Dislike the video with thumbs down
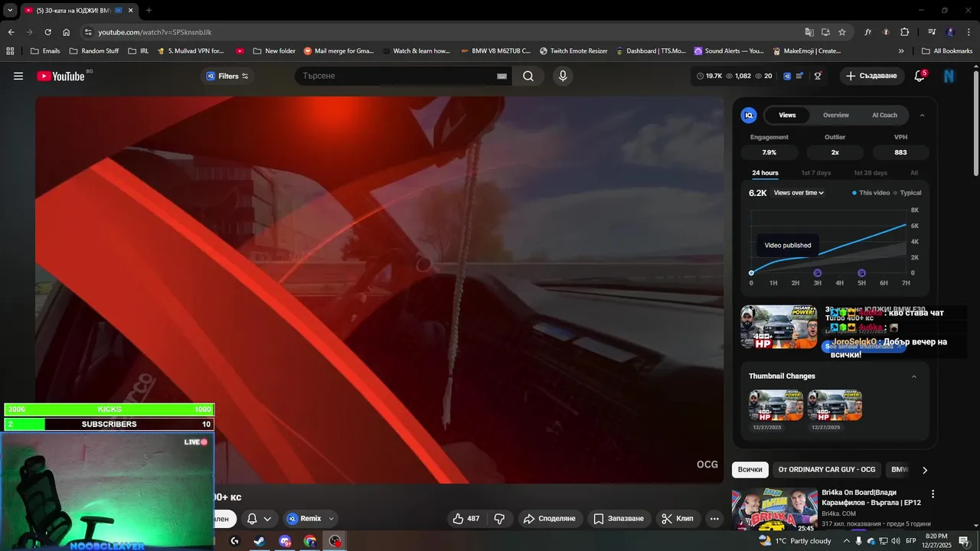Image resolution: width=980 pixels, height=551 pixels. tap(499, 518)
